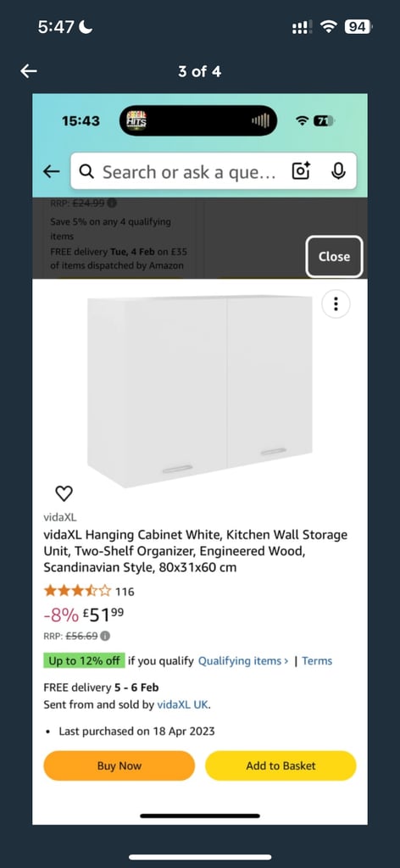Go back using the top-left arrow
The image size is (400, 868).
click(x=29, y=71)
